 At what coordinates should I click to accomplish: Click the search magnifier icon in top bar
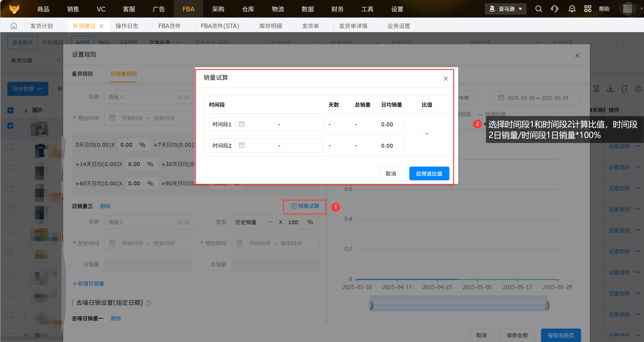[x=538, y=9]
